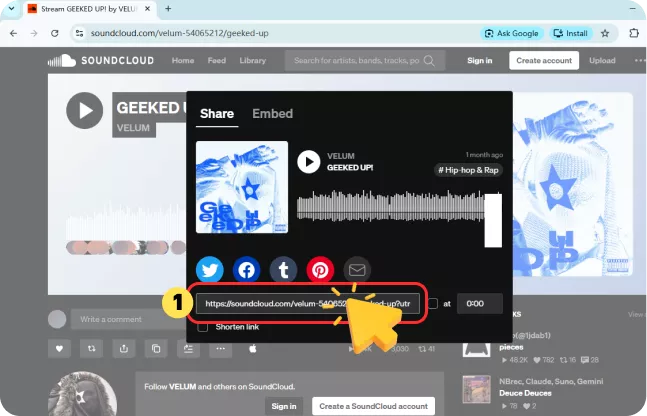
Task: Share the track on Tumblr
Action: click(283, 270)
